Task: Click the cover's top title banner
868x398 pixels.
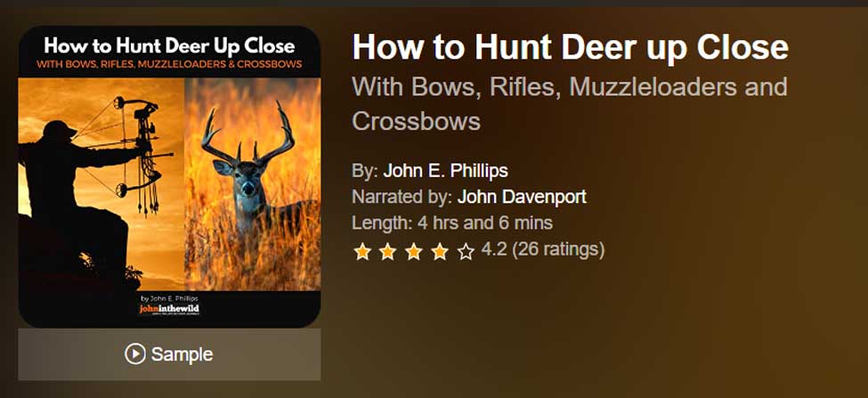Action: point(169,53)
